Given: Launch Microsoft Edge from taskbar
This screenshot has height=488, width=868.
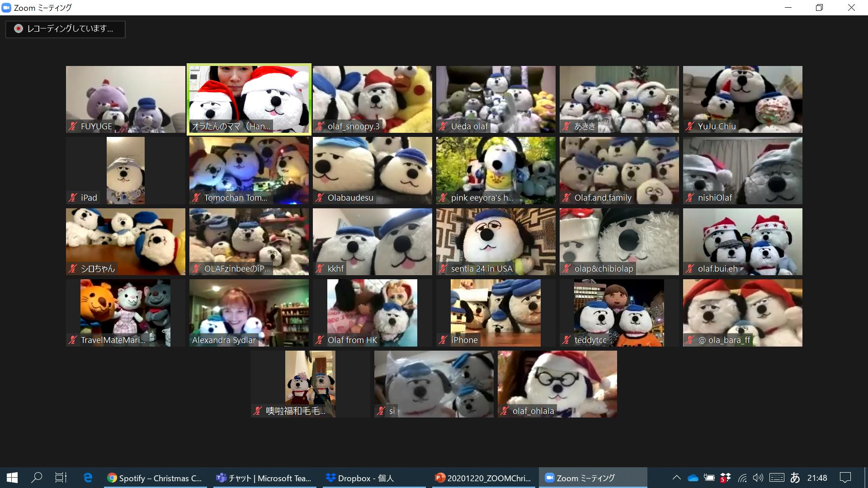Looking at the screenshot, I should pyautogui.click(x=88, y=478).
